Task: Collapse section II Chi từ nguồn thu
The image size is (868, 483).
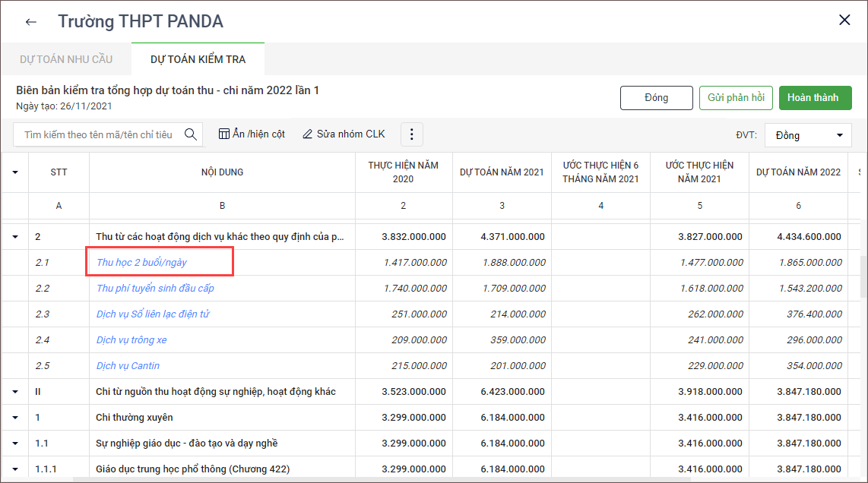Action: tap(15, 392)
